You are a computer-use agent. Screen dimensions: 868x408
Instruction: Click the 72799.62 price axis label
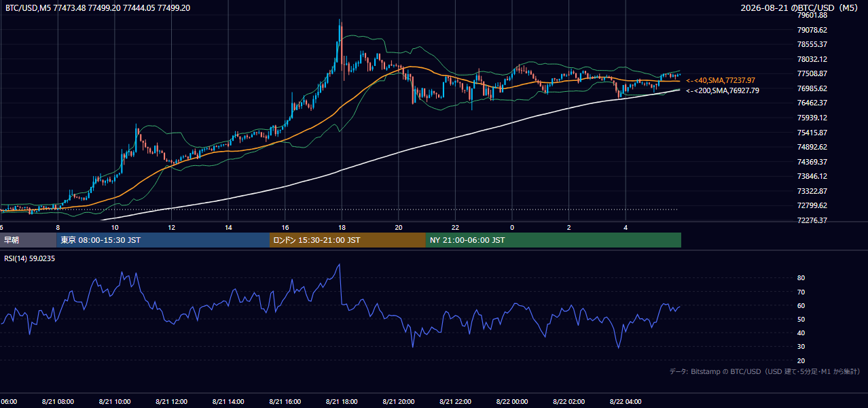812,205
